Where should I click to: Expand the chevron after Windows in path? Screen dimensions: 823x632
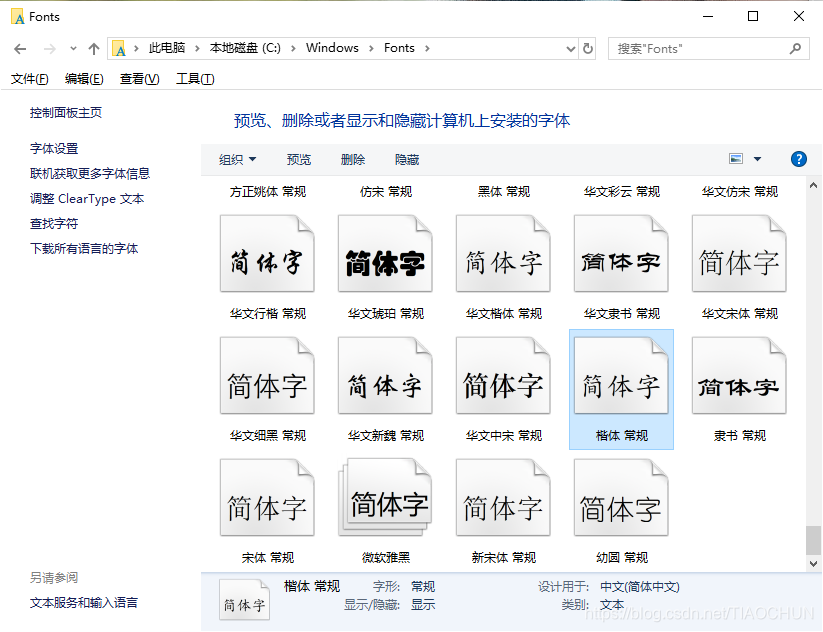pyautogui.click(x=371, y=48)
